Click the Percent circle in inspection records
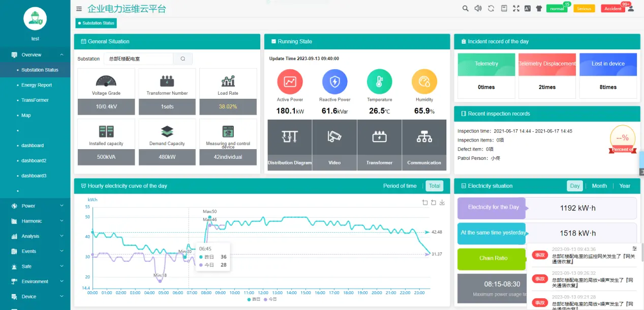 click(x=622, y=138)
